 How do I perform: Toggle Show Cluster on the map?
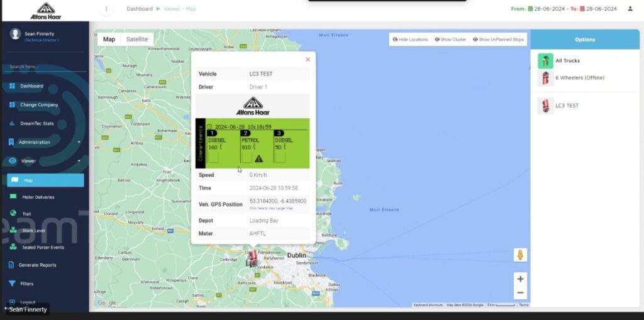(x=450, y=40)
